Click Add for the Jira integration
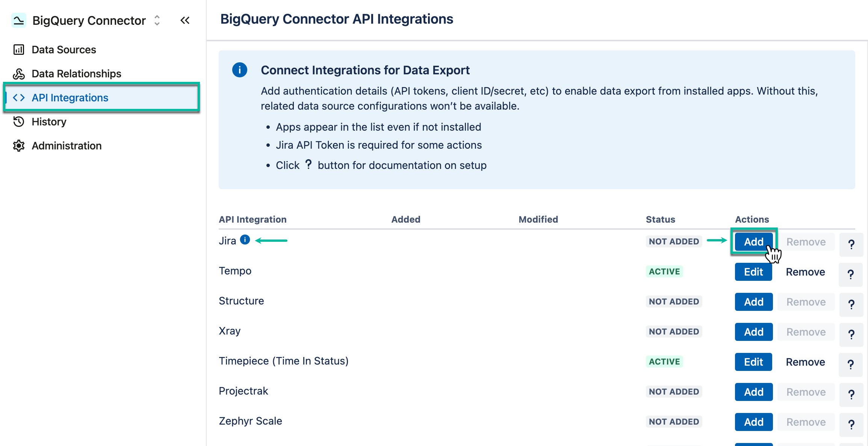The width and height of the screenshot is (868, 446). 753,242
